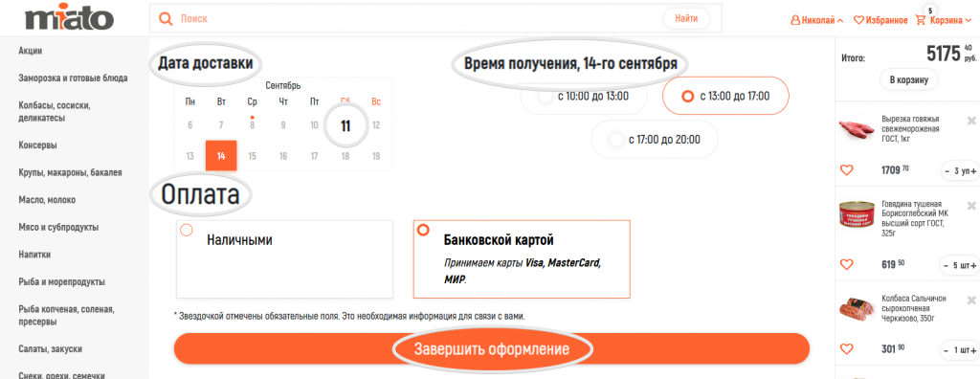Viewport: 980px width, 379px height.
Task: Click Завершить оформление button
Action: 491,348
